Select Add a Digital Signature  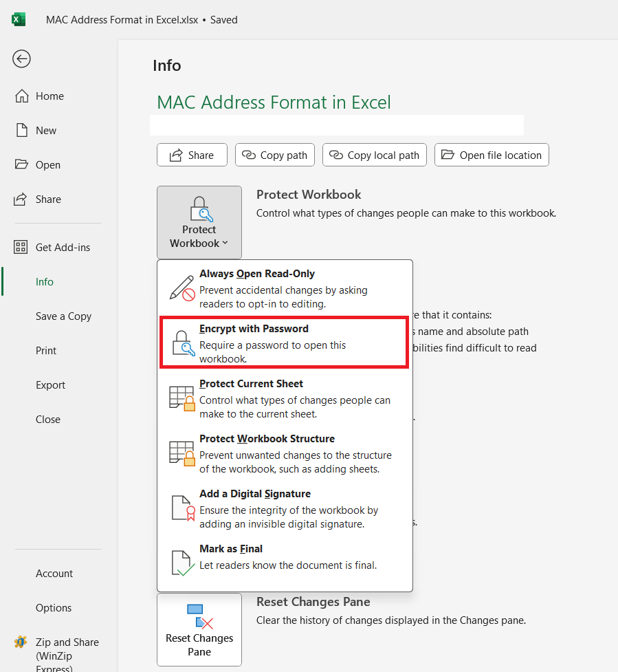point(285,508)
